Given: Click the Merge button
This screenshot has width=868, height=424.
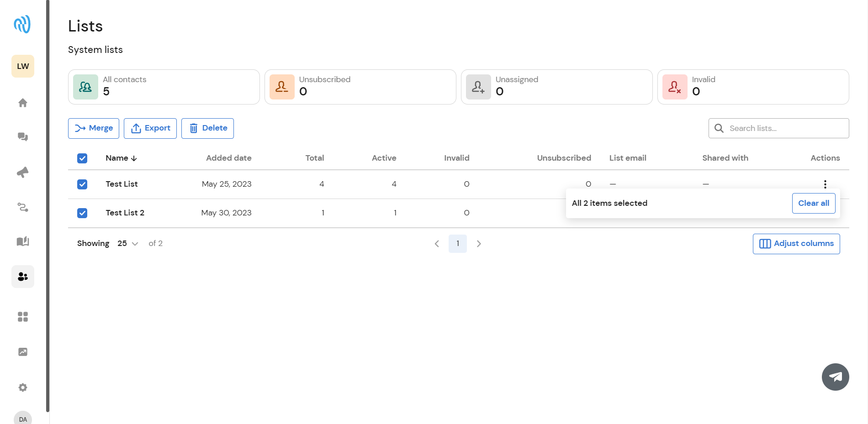Looking at the screenshot, I should tap(94, 128).
